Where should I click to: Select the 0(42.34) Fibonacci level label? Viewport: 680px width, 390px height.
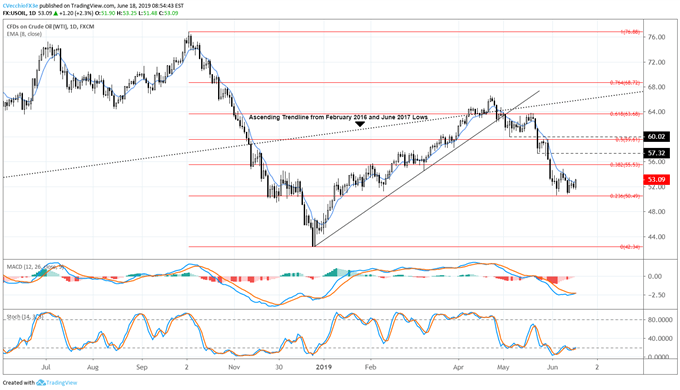click(x=630, y=247)
